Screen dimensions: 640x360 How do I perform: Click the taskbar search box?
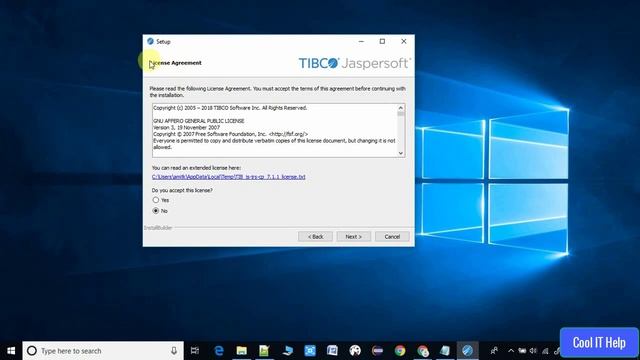click(103, 351)
